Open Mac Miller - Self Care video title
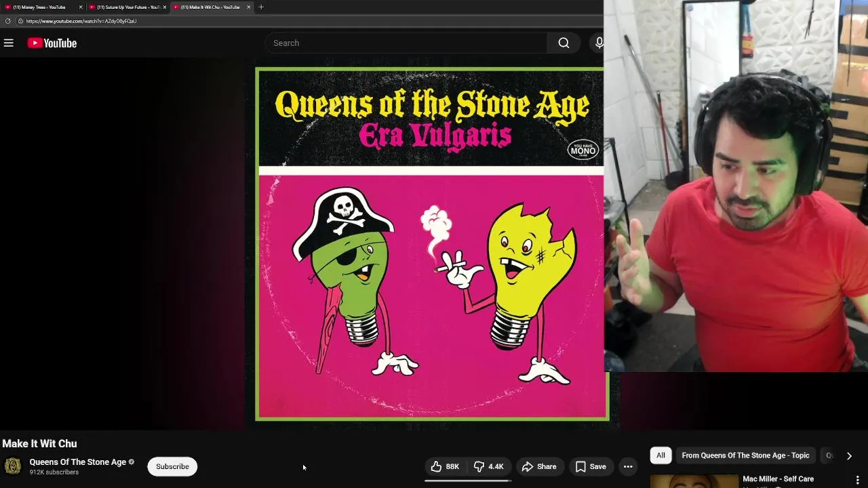Image resolution: width=868 pixels, height=488 pixels. (x=778, y=479)
